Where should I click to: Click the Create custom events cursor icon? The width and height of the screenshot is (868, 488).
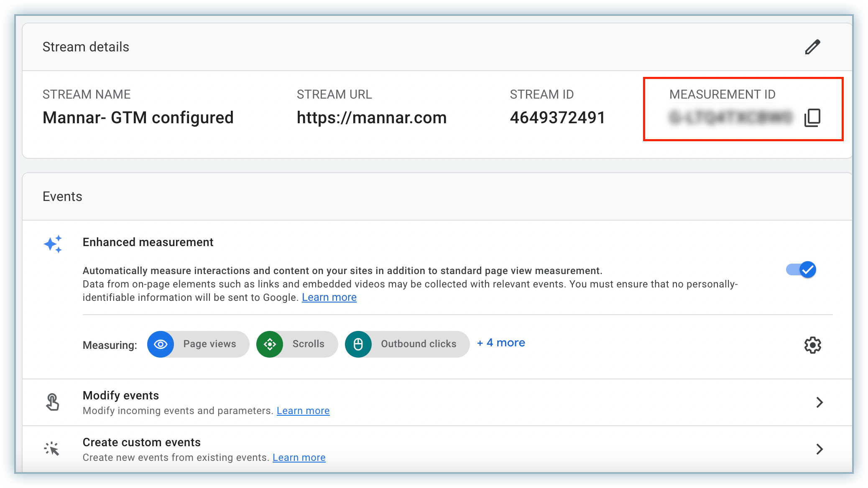52,449
